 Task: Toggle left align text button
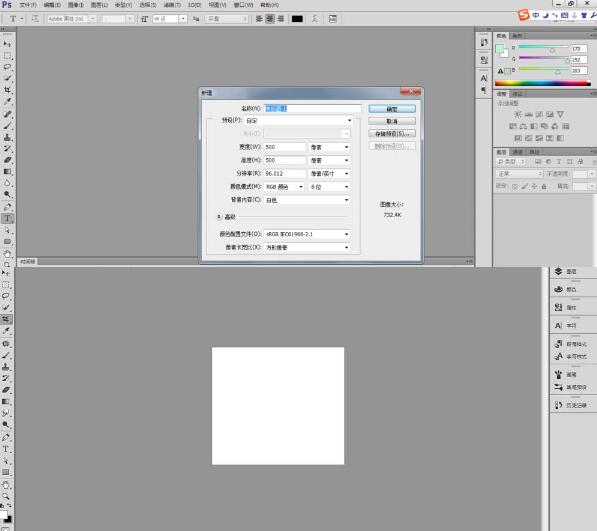pyautogui.click(x=259, y=19)
